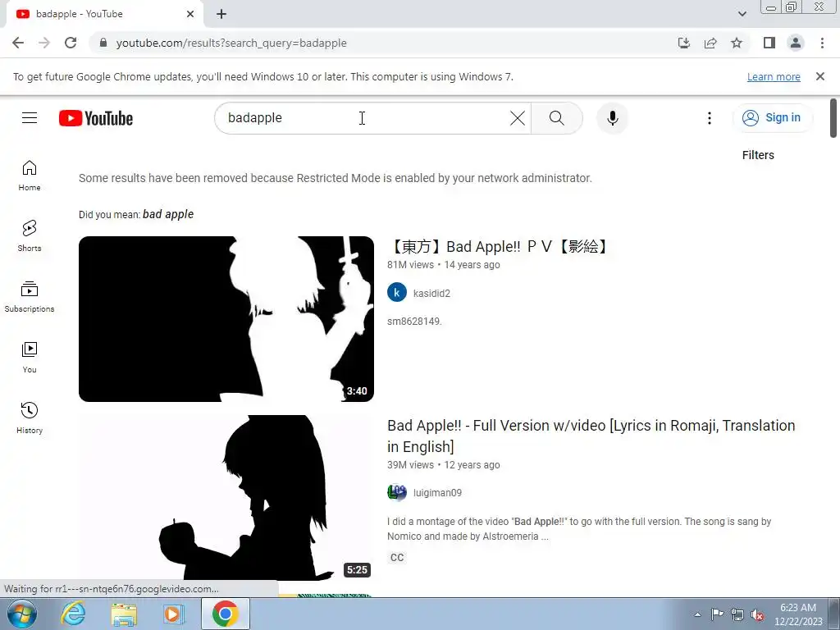The height and width of the screenshot is (630, 840).
Task: Click the muted volume tray icon
Action: pyautogui.click(x=757, y=614)
